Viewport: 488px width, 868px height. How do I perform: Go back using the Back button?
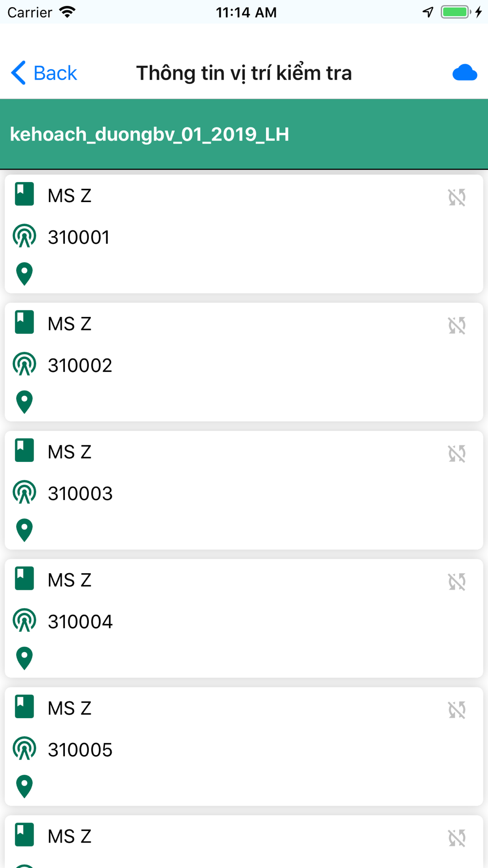click(x=44, y=73)
